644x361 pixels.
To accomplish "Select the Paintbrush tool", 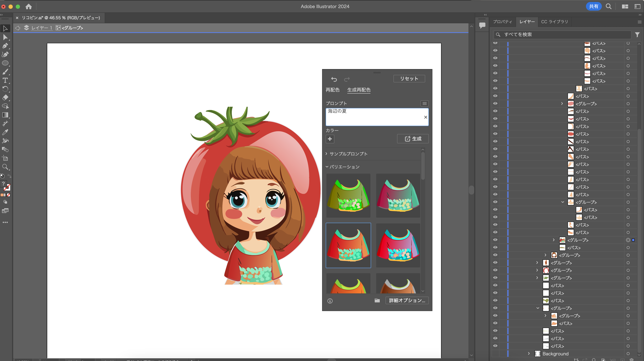I will (x=5, y=72).
